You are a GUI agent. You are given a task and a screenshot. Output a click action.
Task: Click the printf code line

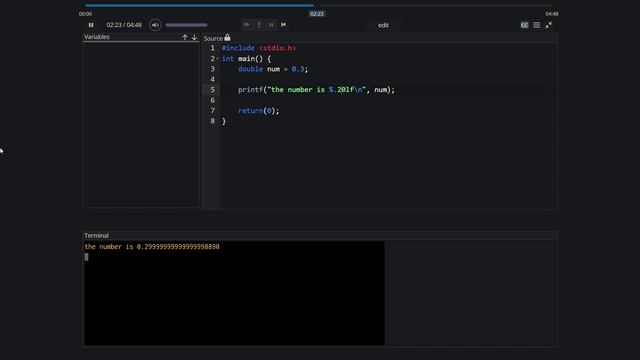tap(316, 90)
